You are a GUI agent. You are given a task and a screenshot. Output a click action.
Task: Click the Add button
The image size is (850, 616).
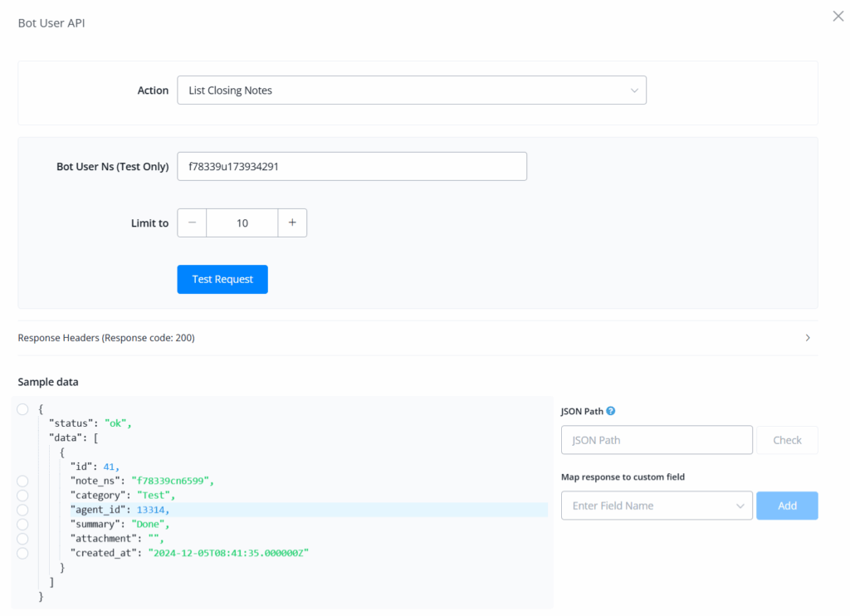click(x=787, y=506)
